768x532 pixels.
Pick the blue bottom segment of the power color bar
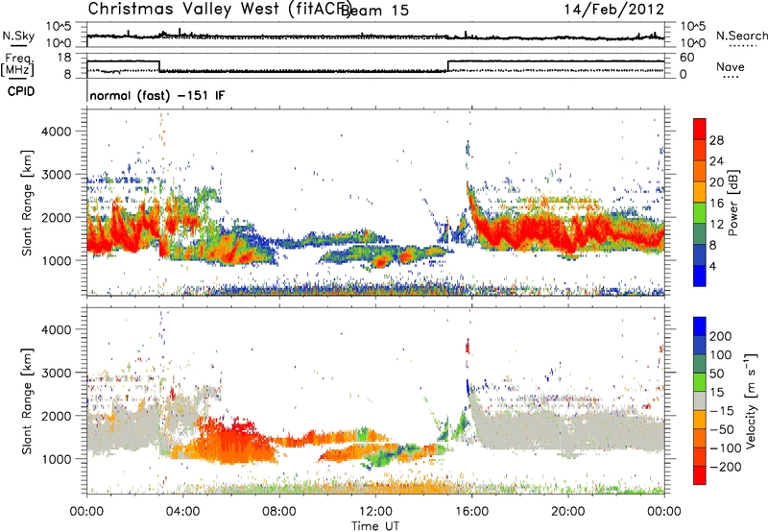[x=700, y=276]
